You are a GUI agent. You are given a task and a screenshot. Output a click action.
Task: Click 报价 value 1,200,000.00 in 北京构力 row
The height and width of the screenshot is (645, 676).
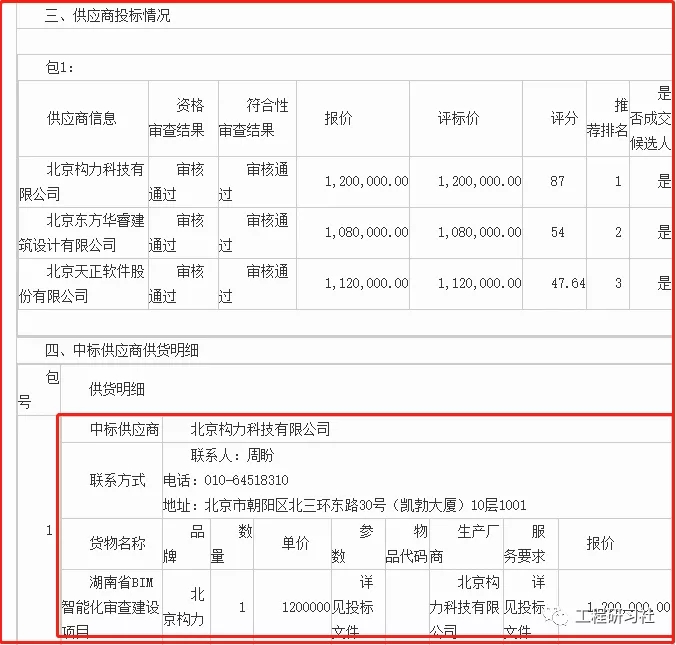(366, 182)
